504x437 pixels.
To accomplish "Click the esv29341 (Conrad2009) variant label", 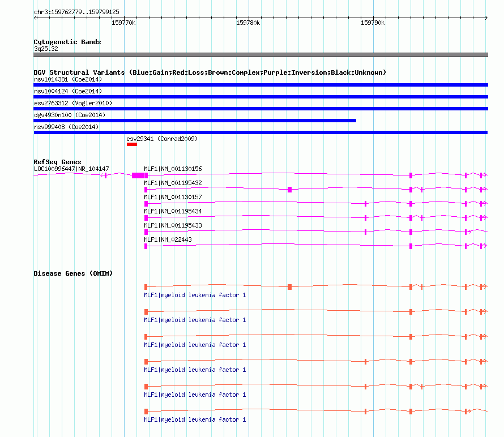I will 162,139.
